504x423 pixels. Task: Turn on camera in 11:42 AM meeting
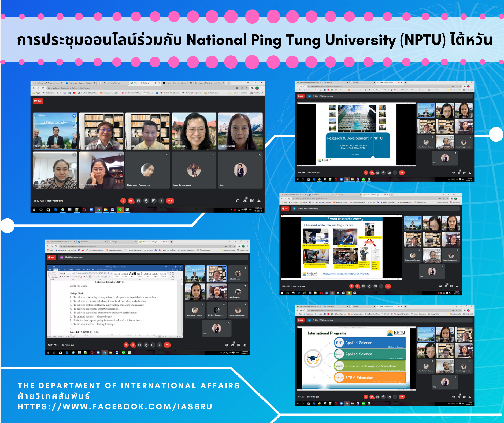tap(131, 201)
